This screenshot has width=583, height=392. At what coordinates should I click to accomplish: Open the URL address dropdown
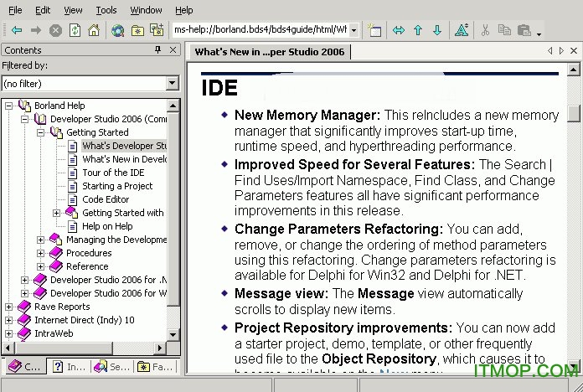(x=354, y=30)
